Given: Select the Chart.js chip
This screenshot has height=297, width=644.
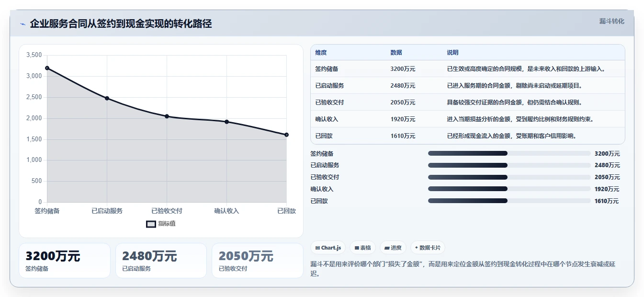Looking at the screenshot, I should pyautogui.click(x=328, y=248).
